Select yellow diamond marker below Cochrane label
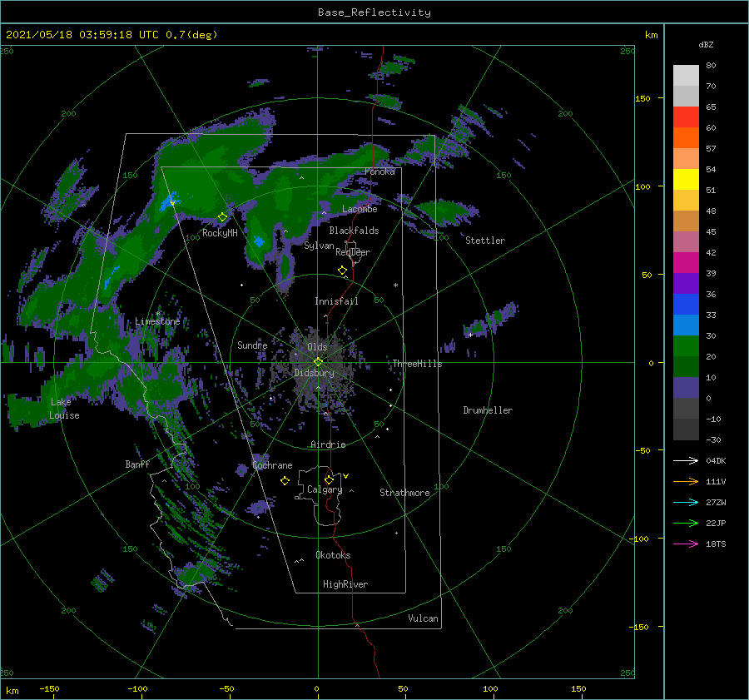Screen dimensions: 749x700 (x=285, y=481)
